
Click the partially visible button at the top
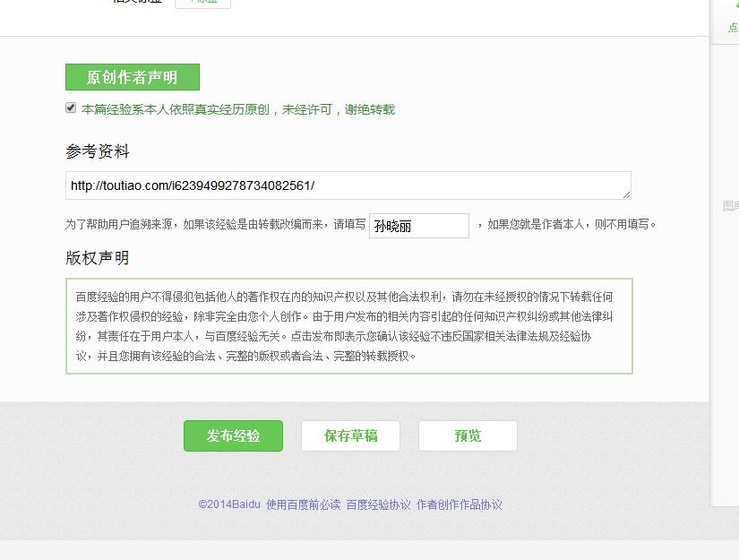tap(204, 3)
